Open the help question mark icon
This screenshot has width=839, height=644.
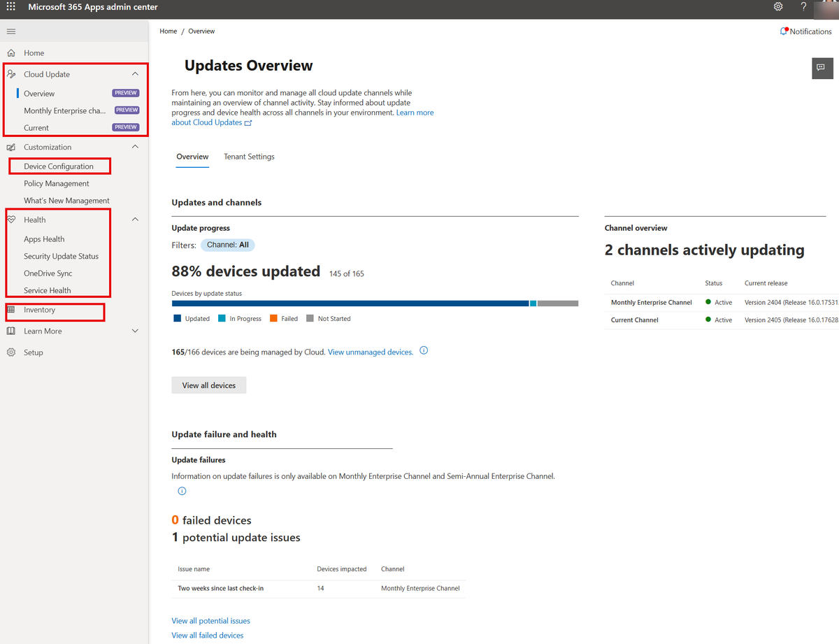(x=803, y=7)
